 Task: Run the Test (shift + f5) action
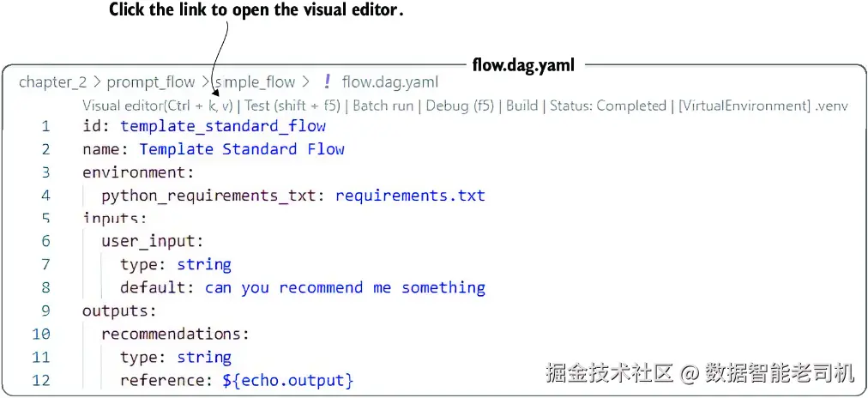[292, 106]
